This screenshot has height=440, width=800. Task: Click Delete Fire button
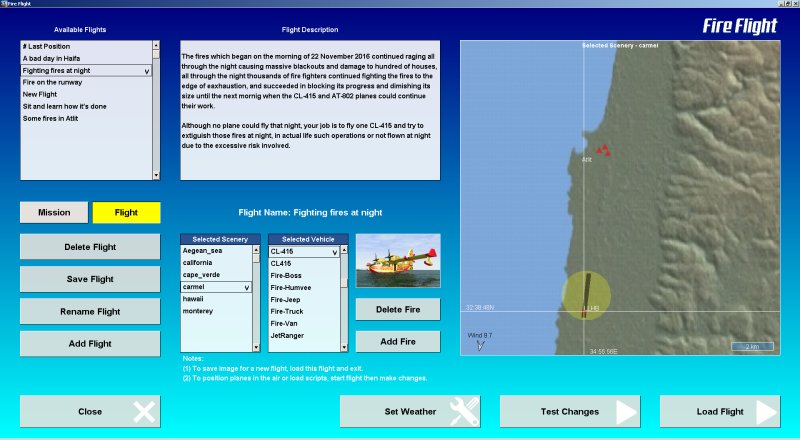point(398,309)
